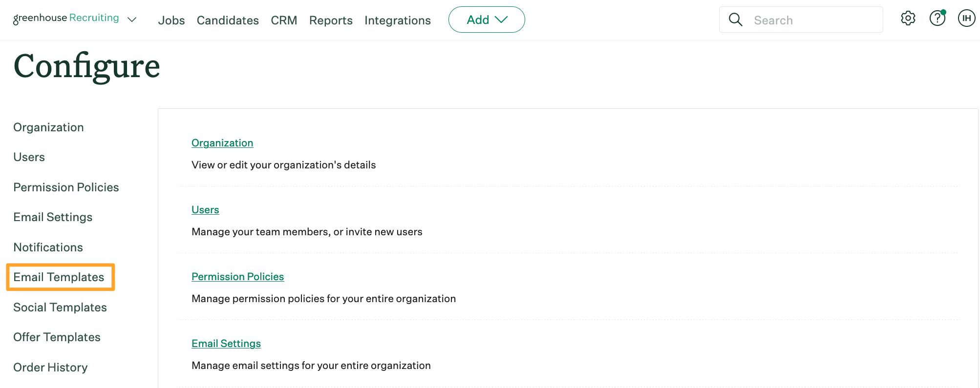Open the Help question mark icon

[x=937, y=19]
